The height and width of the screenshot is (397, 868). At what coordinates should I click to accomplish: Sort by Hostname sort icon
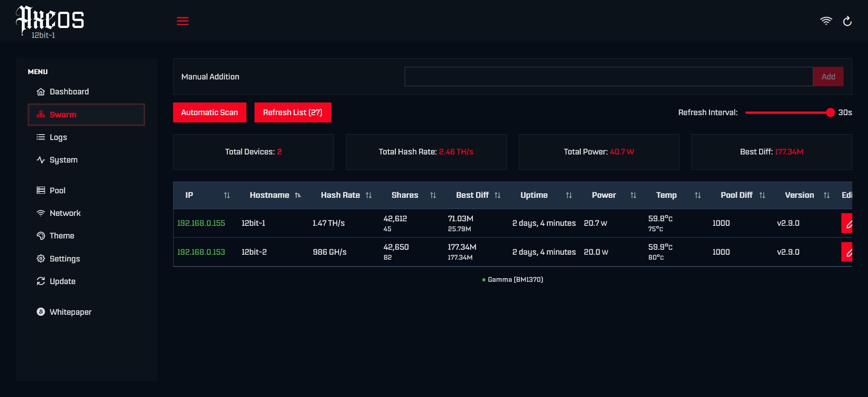[x=298, y=196]
